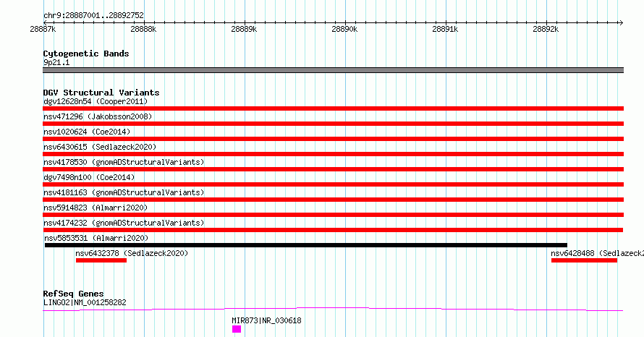Click nsv6430615 (Sedlazeck2020) variant label
This screenshot has width=644, height=337.
(x=100, y=147)
